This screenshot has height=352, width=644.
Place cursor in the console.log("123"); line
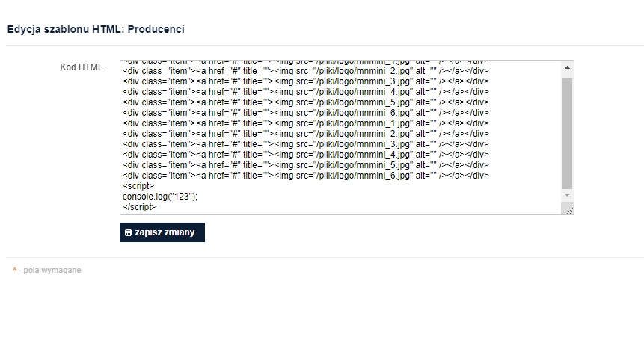click(160, 197)
